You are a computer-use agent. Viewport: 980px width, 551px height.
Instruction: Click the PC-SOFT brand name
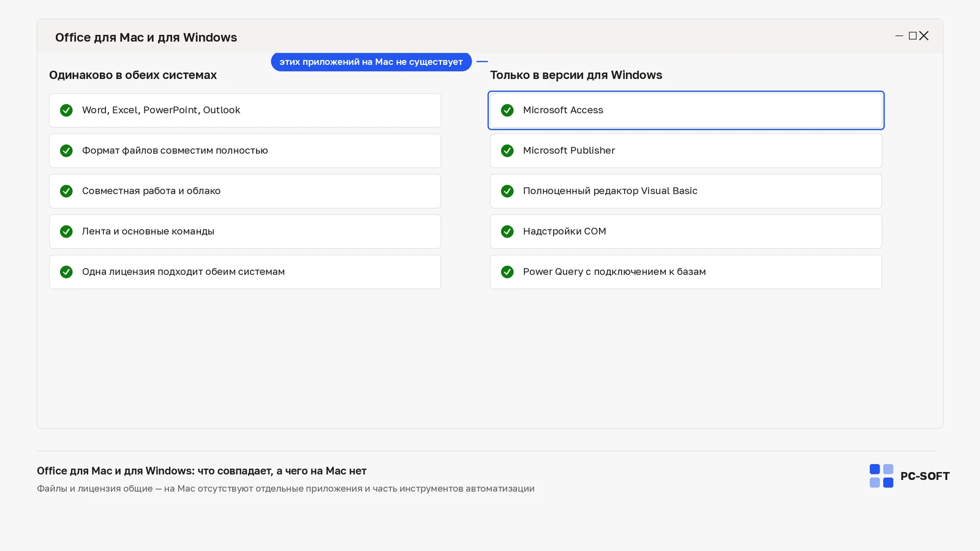point(925,476)
